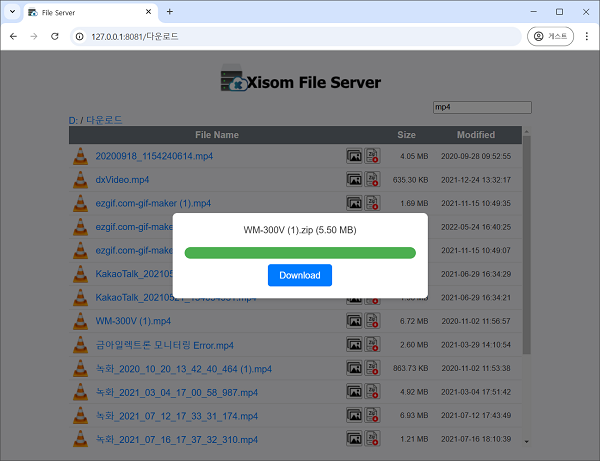The height and width of the screenshot is (461, 600).
Task: Click preview image icon for 금아일렉트론 모니터링 Error.mp4
Action: [x=354, y=344]
